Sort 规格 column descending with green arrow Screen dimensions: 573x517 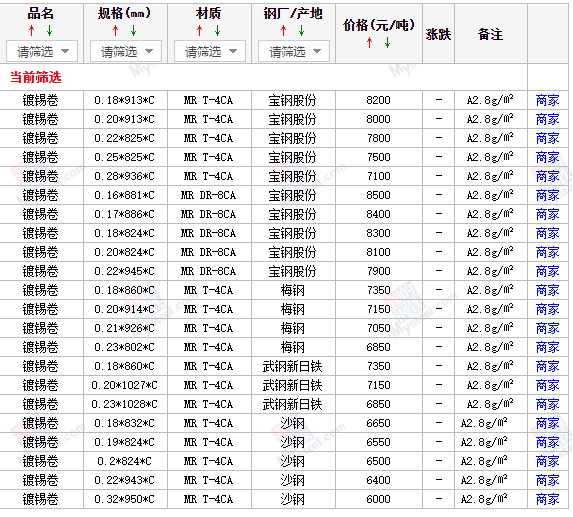133,31
